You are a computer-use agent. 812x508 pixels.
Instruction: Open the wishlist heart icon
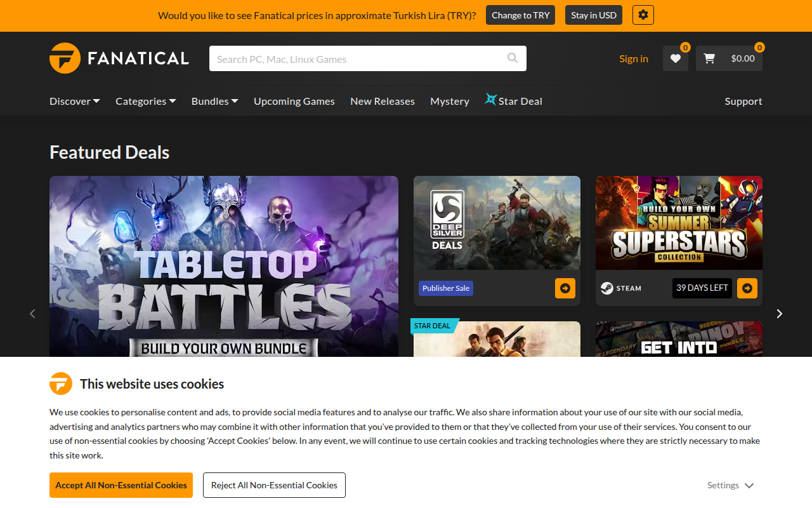[676, 58]
